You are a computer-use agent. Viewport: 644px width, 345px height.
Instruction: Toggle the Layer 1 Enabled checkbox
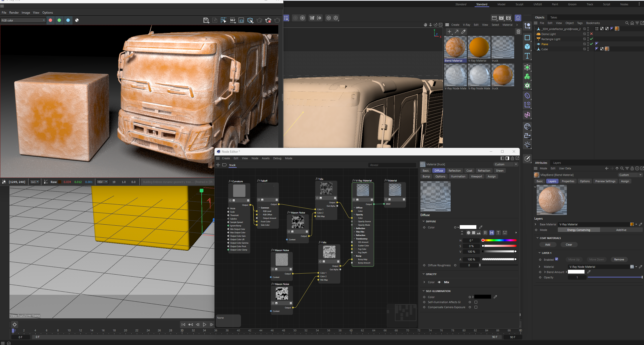[557, 259]
